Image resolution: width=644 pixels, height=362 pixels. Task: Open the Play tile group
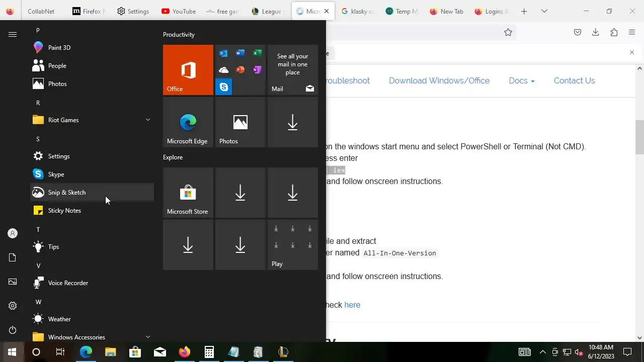point(293,245)
